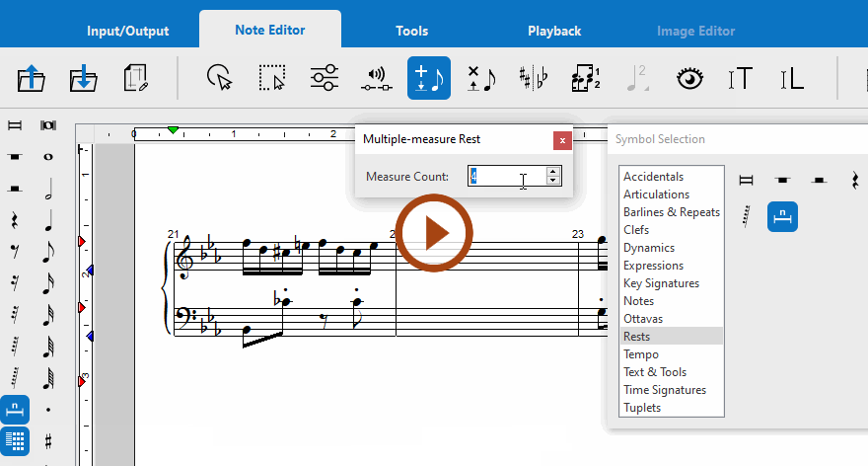Select the Insert Note tool in toolbar
Viewport: 868px width, 466px height.
(x=429, y=79)
